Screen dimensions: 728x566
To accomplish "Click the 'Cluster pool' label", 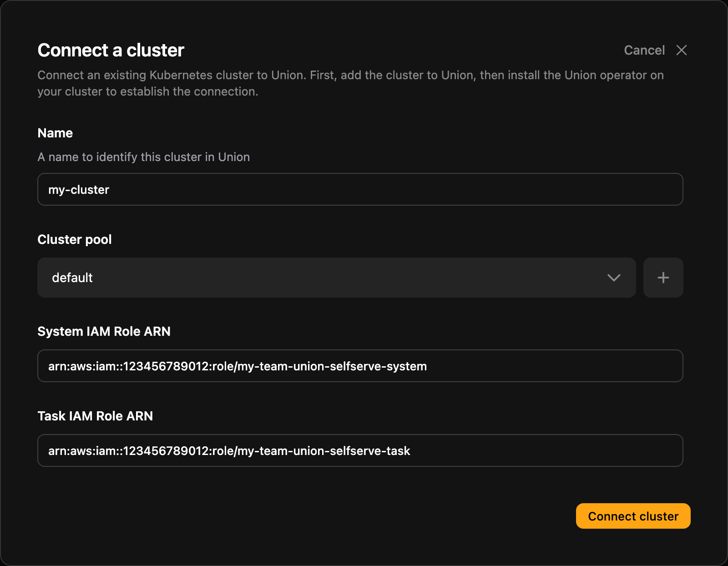I will [75, 239].
